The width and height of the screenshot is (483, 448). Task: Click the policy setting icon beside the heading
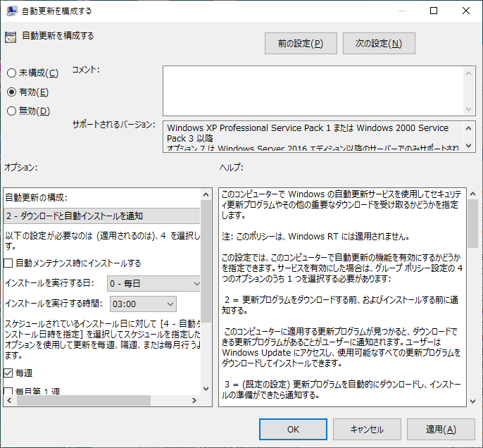tap(11, 37)
